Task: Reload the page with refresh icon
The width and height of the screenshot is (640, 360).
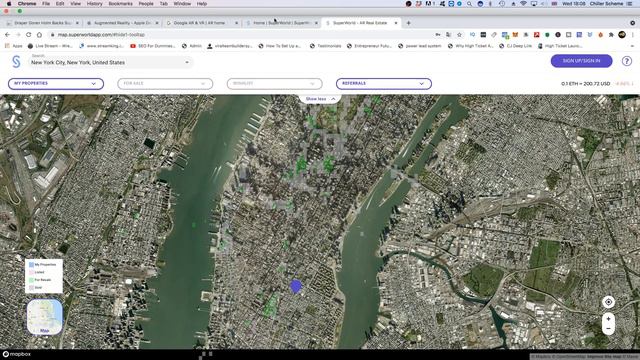Action: point(29,35)
